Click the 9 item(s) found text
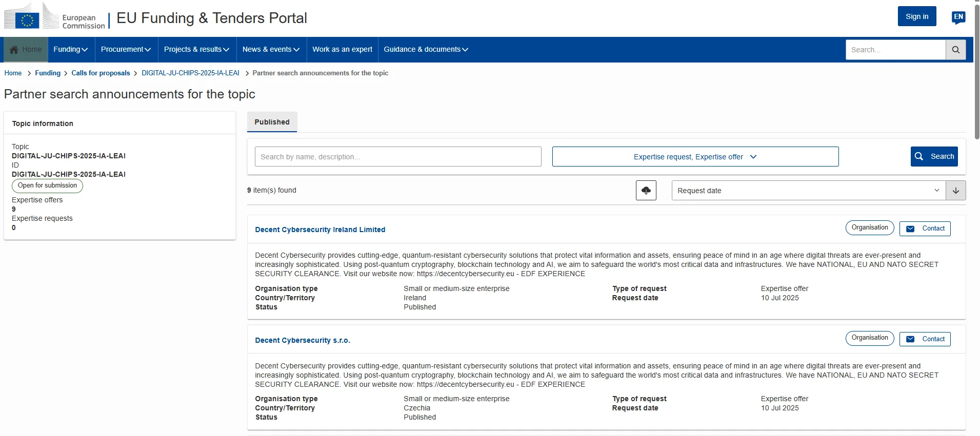Viewport: 980px width, 436px height. [272, 190]
